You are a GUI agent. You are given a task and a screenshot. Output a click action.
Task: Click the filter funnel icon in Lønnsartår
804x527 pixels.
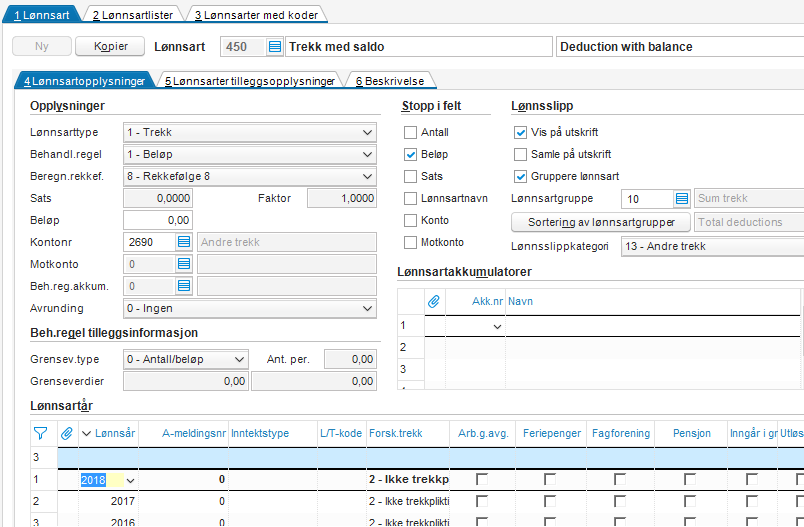pos(41,434)
